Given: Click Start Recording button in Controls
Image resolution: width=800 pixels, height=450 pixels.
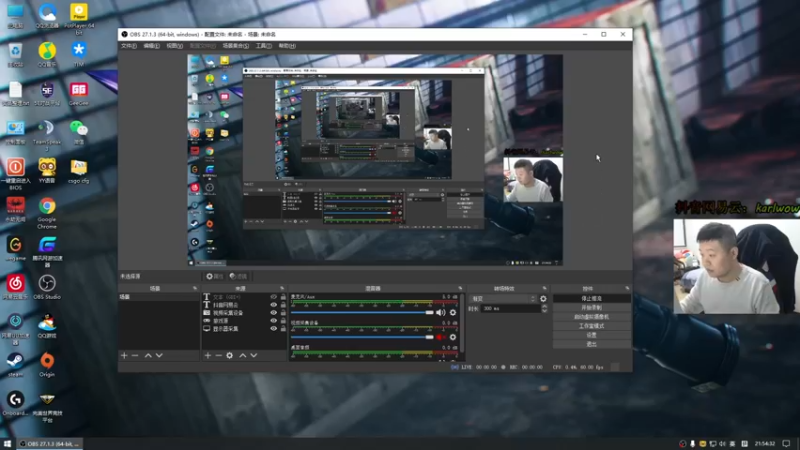Looking at the screenshot, I should [x=591, y=308].
